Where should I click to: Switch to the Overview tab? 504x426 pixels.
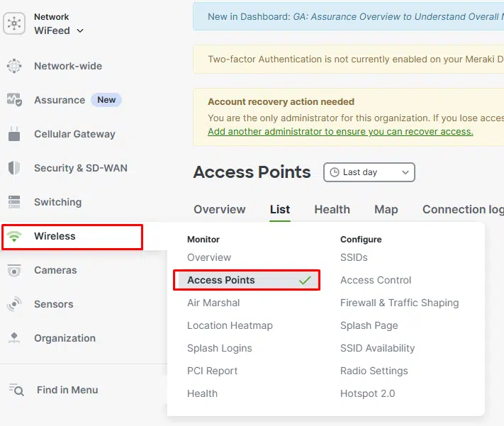click(220, 210)
